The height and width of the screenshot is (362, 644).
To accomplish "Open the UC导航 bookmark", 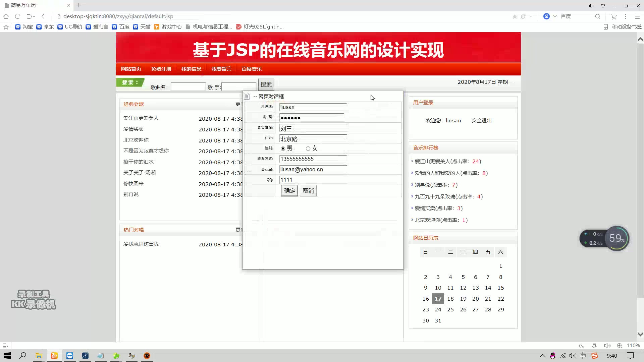I will [70, 27].
